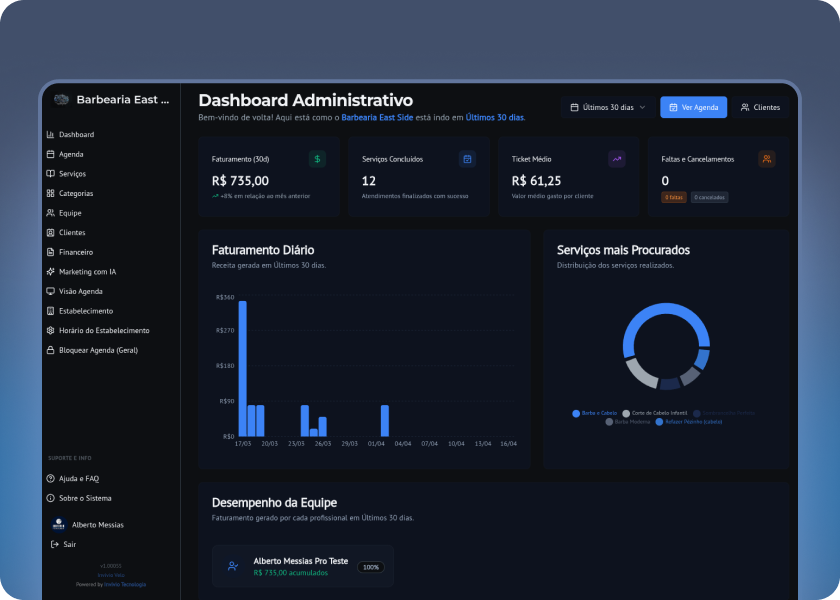Screen dimensions: 840x600
Task: Click the green dollar icon on Faturamento card
Action: (317, 159)
